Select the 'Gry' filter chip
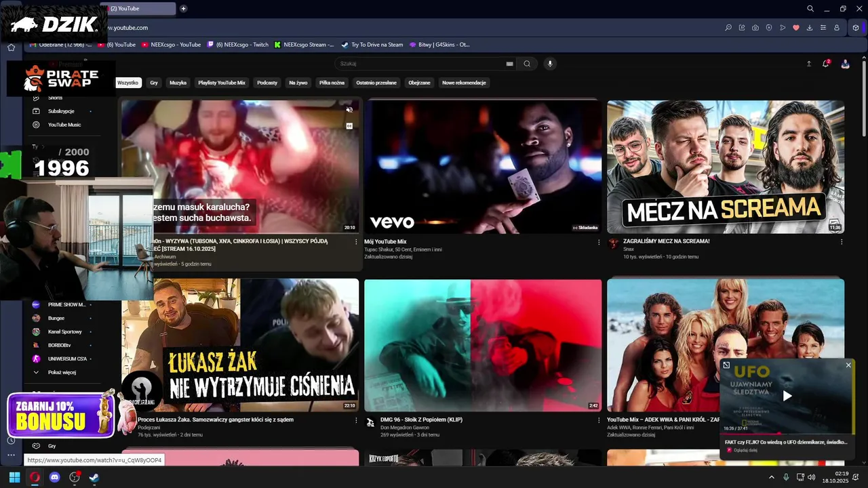Viewport: 868px width, 488px height. click(154, 83)
